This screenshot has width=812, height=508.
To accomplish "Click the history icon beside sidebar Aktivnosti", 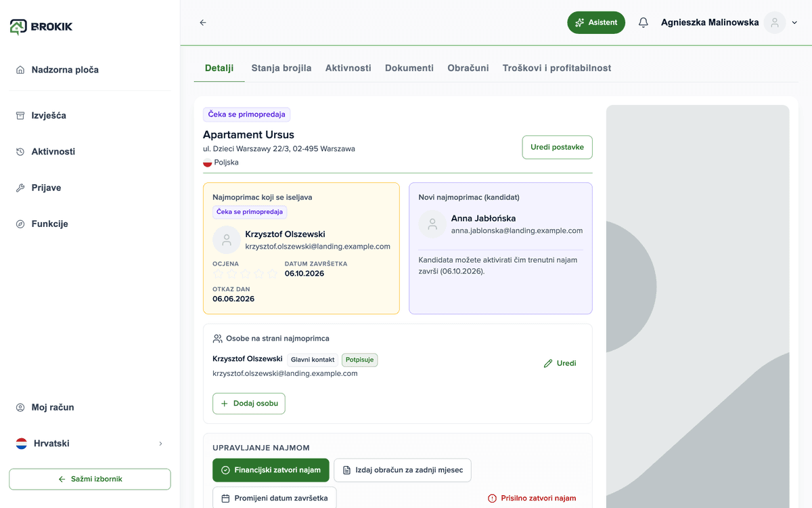I will tap(20, 152).
